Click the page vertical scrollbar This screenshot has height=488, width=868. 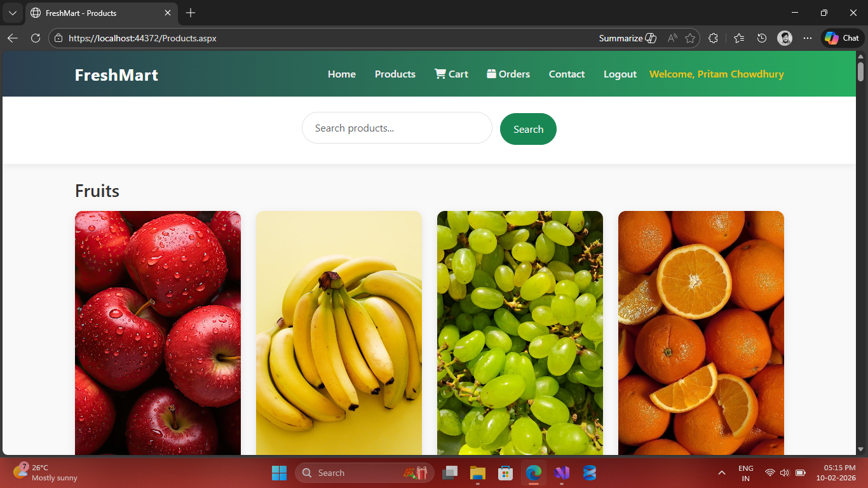(861, 254)
